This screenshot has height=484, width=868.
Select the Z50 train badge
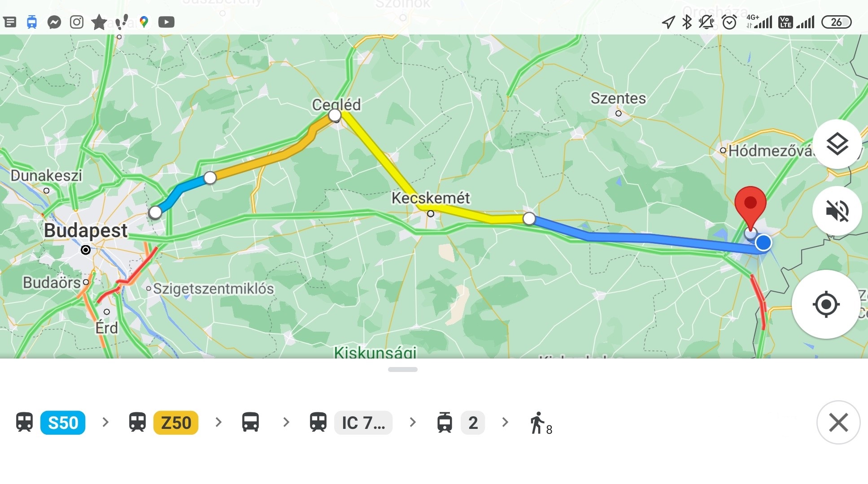pos(176,423)
